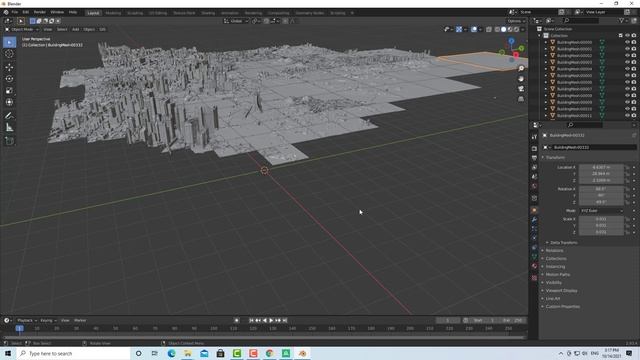Screen dimensions: 640x360
Task: Choose the Measure tool
Action: 9,128
